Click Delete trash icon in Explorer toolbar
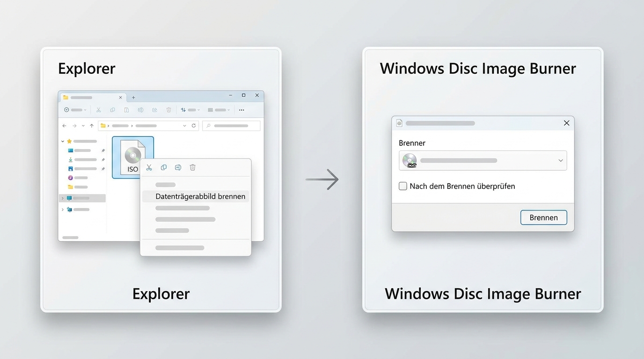 pos(168,110)
